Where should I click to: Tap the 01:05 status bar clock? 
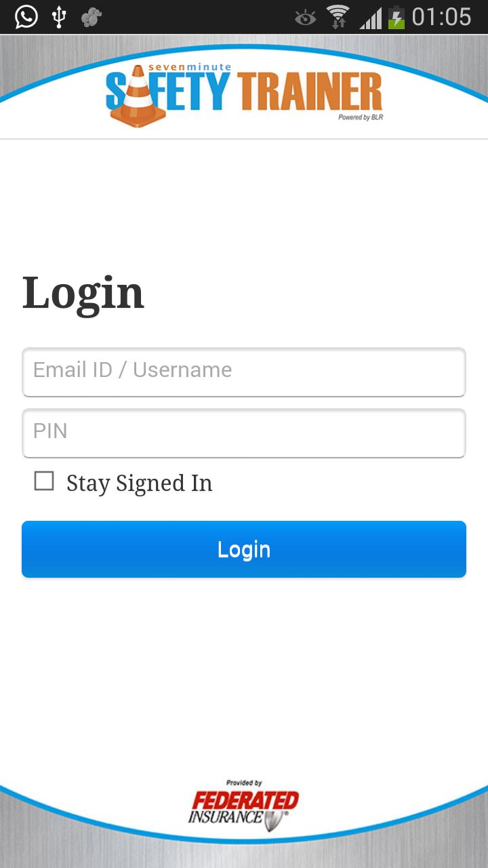[441, 16]
